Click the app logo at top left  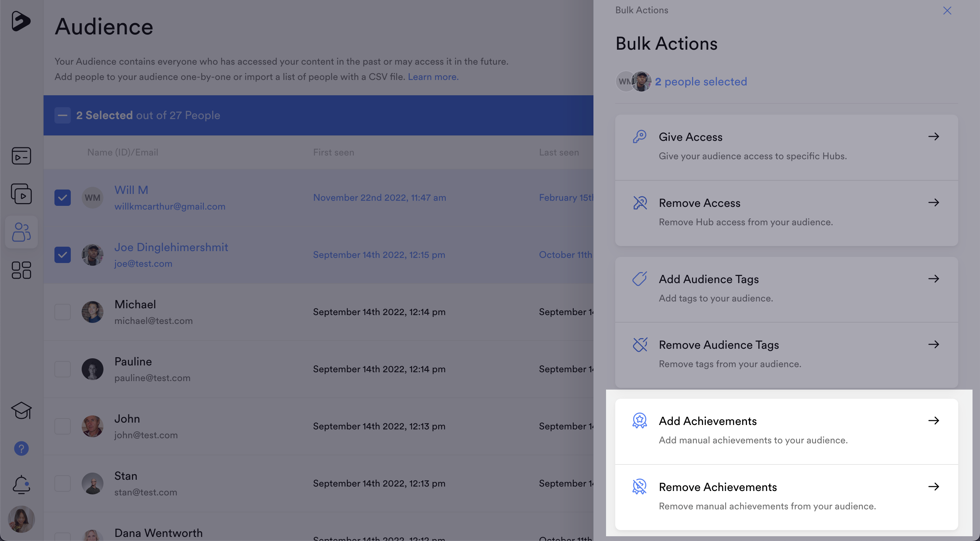(21, 22)
